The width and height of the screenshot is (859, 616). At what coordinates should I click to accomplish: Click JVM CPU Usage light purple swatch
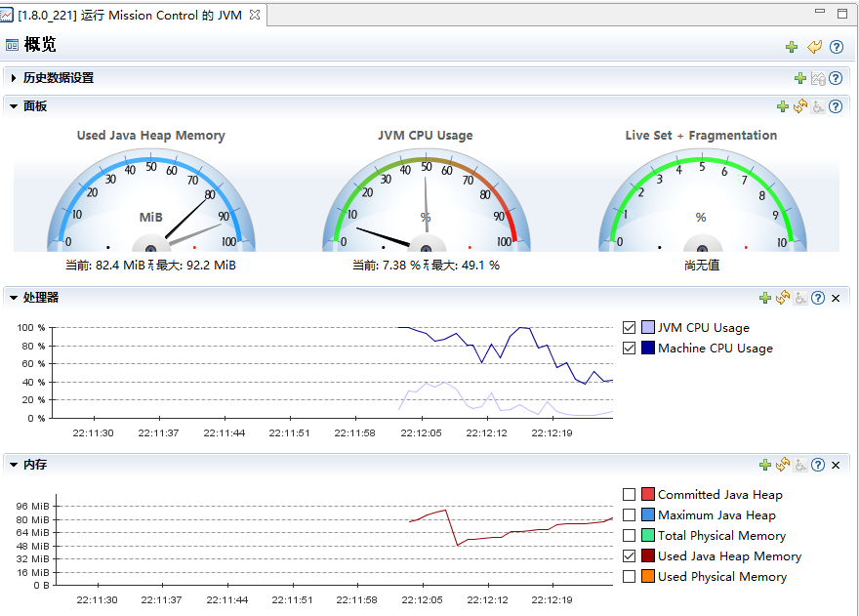pyautogui.click(x=648, y=328)
